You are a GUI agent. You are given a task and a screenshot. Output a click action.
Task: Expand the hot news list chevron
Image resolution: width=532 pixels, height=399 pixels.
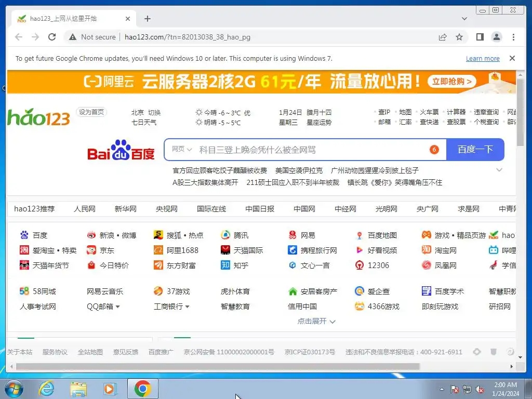499,170
